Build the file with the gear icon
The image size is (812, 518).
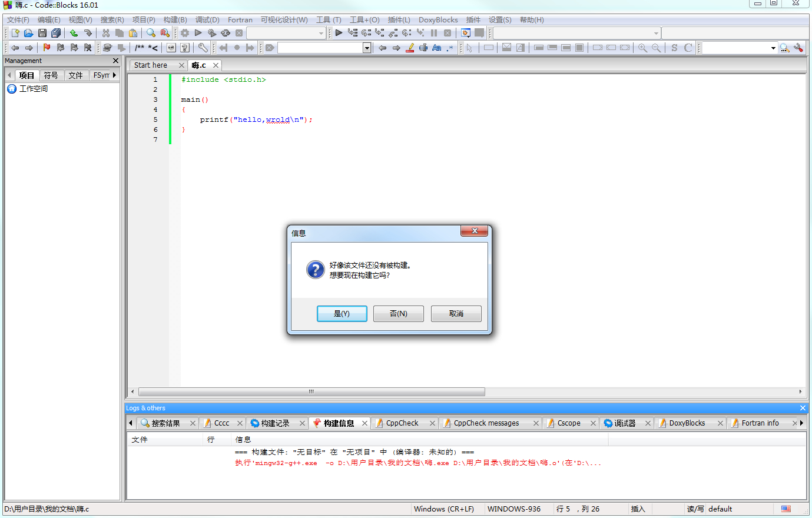tap(185, 33)
